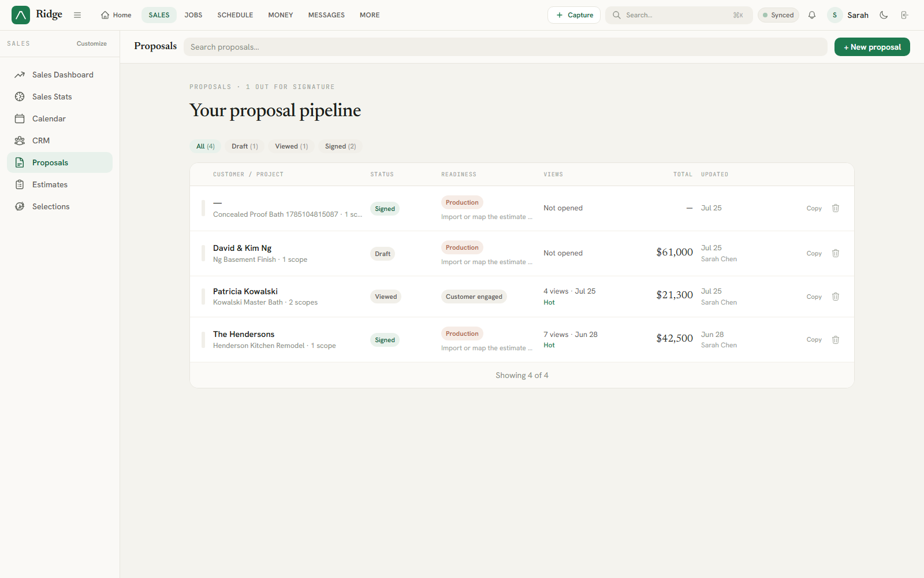924x578 pixels.
Task: Open Calendar in sidebar
Action: (x=59, y=118)
